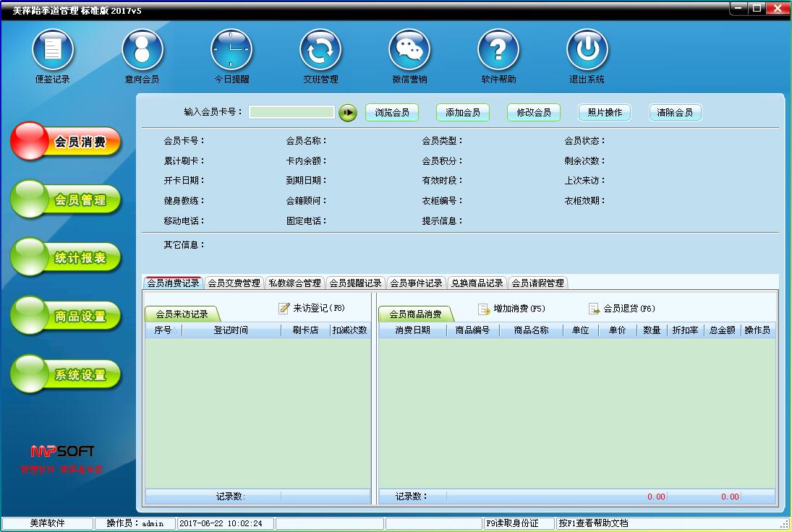Open the 意向会员 prospective members icon

[x=142, y=49]
